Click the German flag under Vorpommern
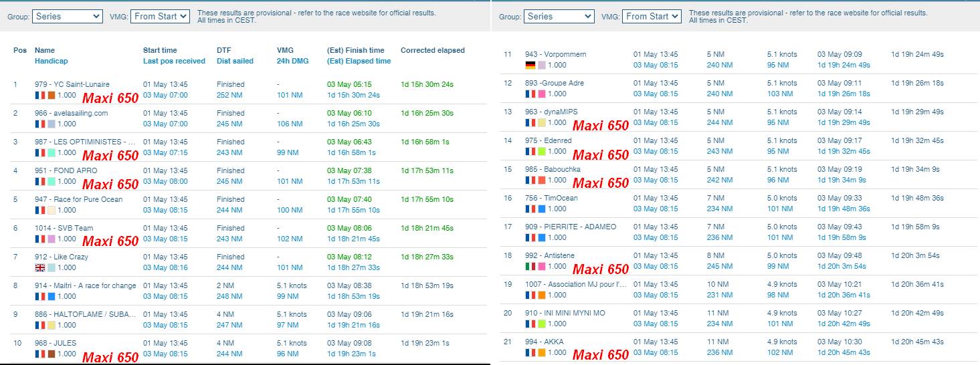 tap(530, 65)
